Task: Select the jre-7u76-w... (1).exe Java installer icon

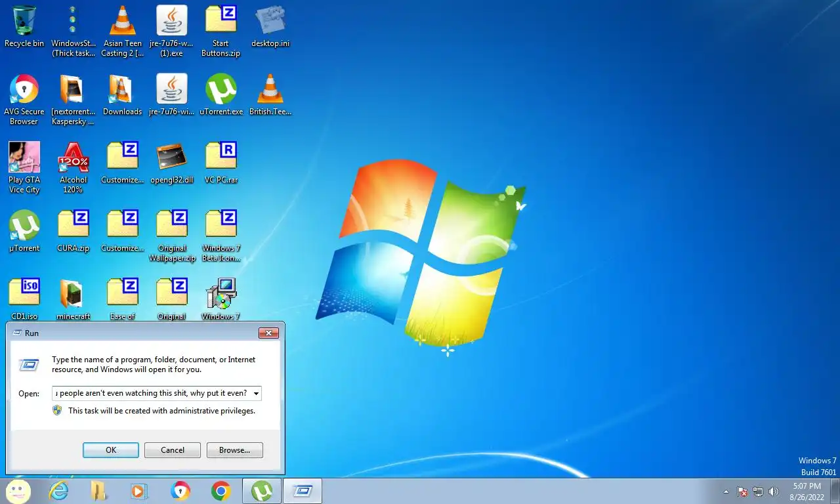Action: 172,31
